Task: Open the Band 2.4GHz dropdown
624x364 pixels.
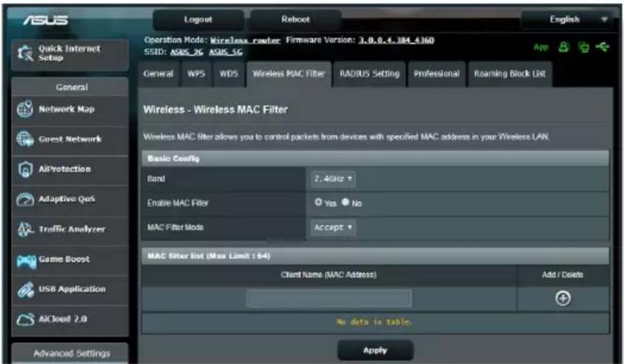Action: [333, 179]
